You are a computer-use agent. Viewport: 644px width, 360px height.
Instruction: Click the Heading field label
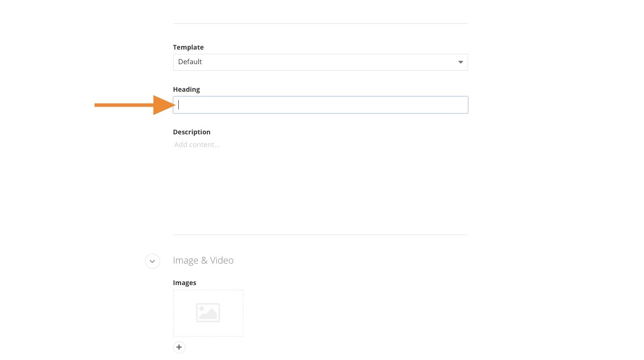(x=186, y=89)
